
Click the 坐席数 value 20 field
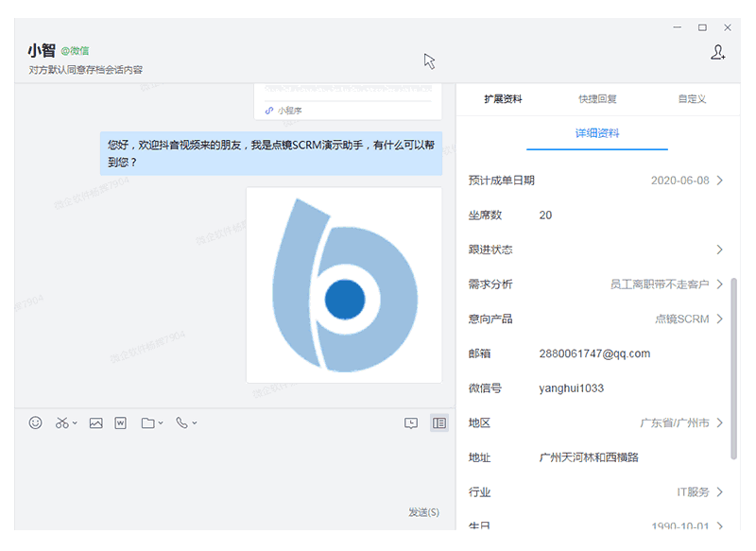tap(545, 215)
